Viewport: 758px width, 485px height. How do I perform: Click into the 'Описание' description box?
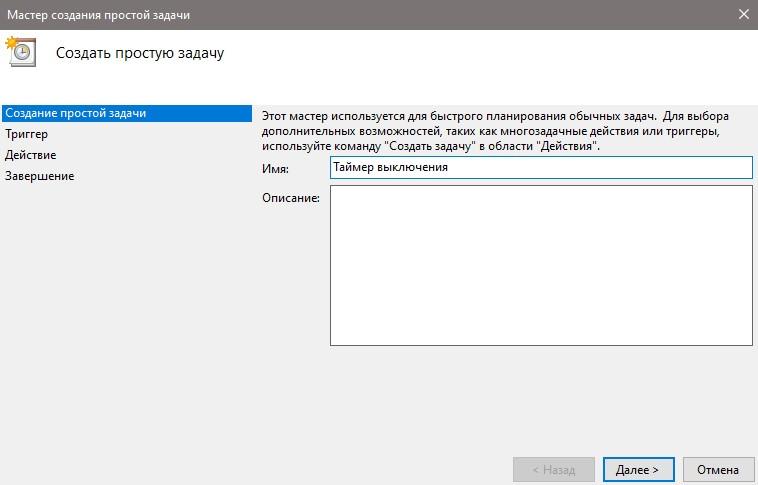[x=541, y=265]
